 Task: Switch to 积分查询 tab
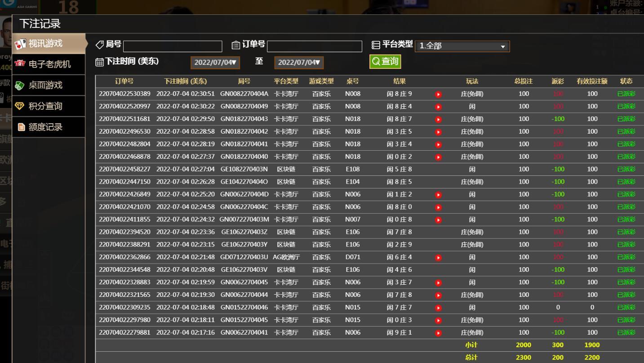49,106
